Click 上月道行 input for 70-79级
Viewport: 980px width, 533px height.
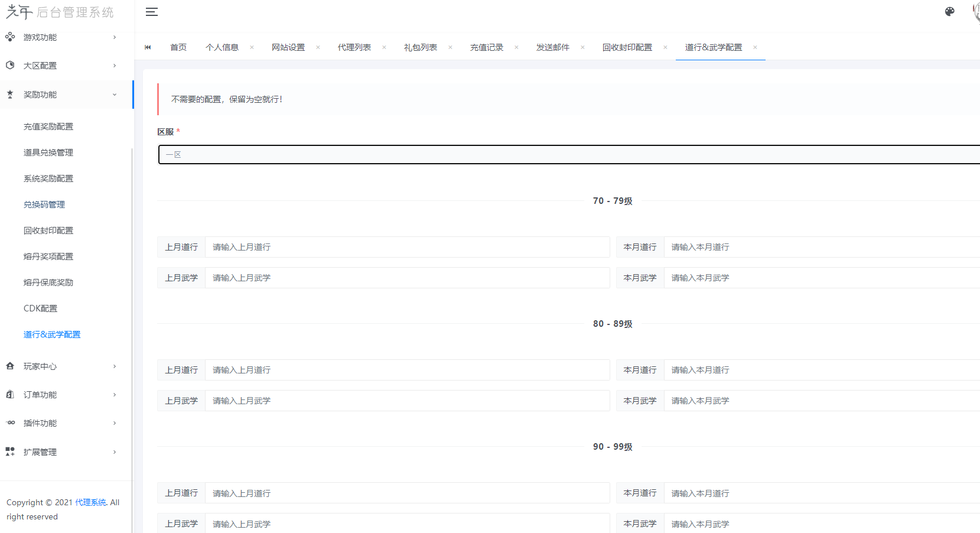coord(406,247)
